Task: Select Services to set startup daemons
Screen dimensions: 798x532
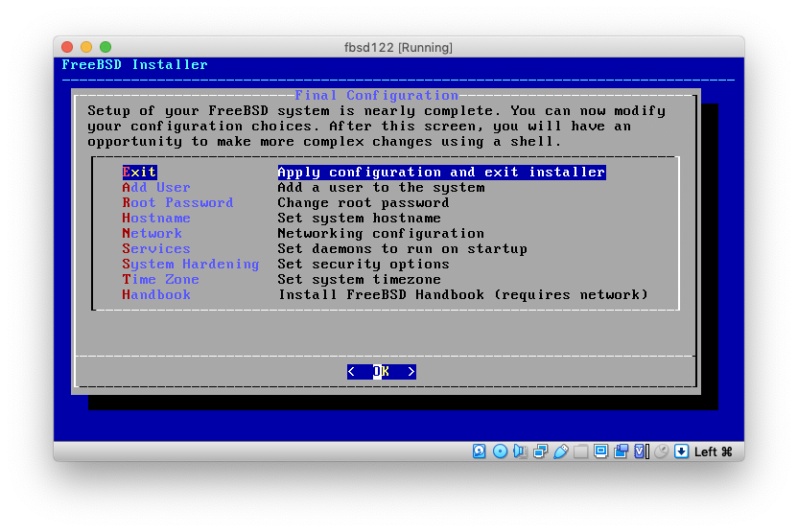Action: 156,249
